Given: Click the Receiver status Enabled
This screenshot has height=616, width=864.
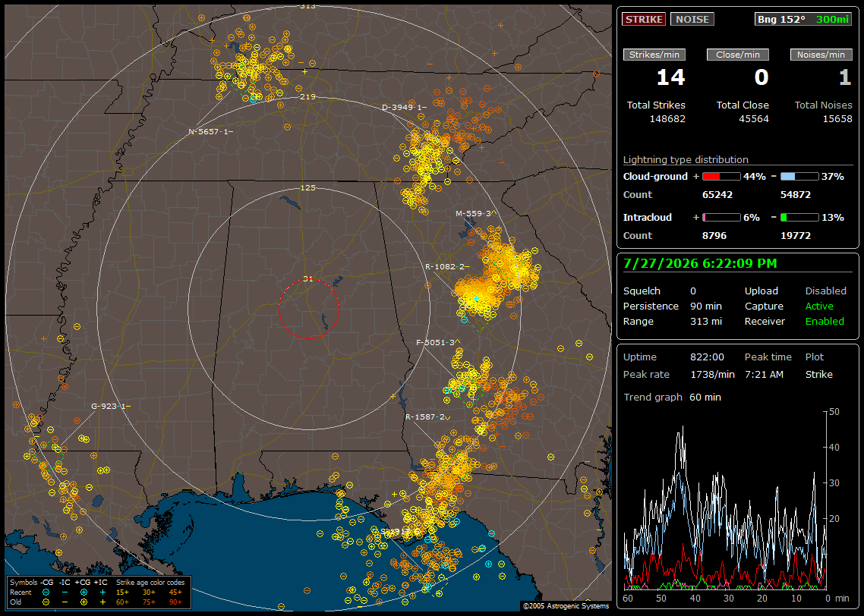Looking at the screenshot, I should [x=825, y=322].
